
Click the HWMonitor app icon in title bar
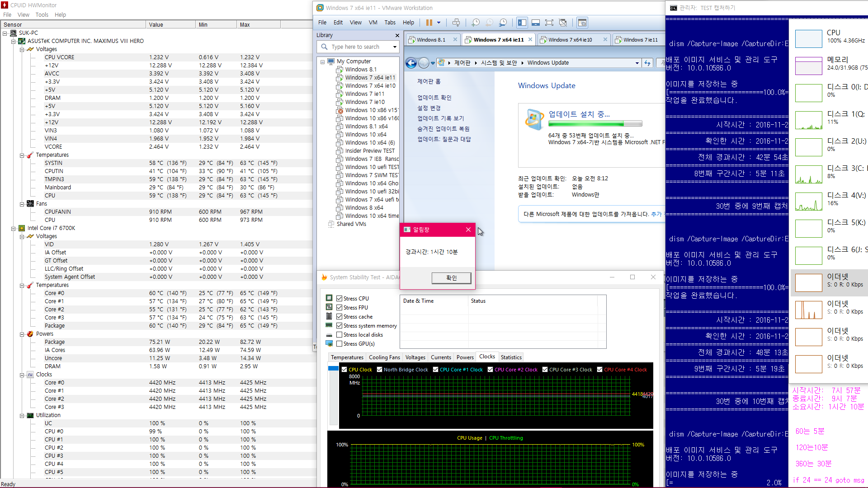(x=5, y=5)
